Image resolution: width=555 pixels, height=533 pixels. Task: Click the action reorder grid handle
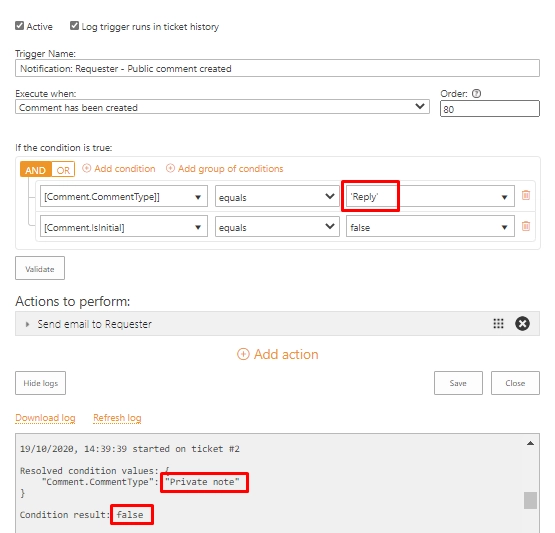coord(498,323)
